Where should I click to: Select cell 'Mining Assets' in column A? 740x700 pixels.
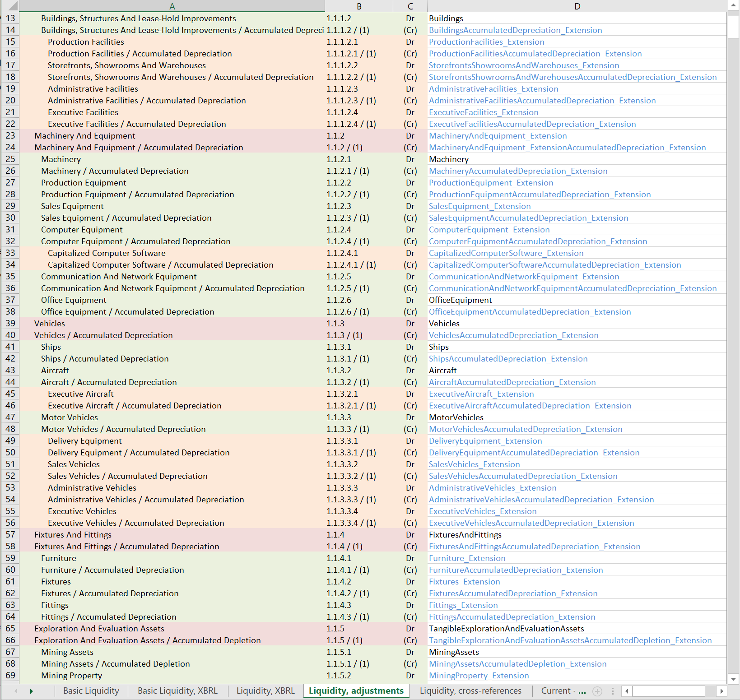(172, 652)
